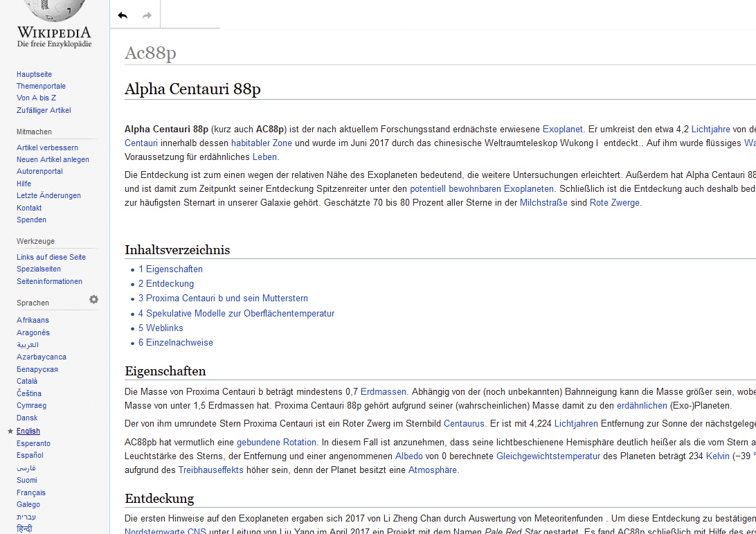756x534 pixels.
Task: Jump to 3 Proxima Centauri b section
Action: (x=223, y=298)
